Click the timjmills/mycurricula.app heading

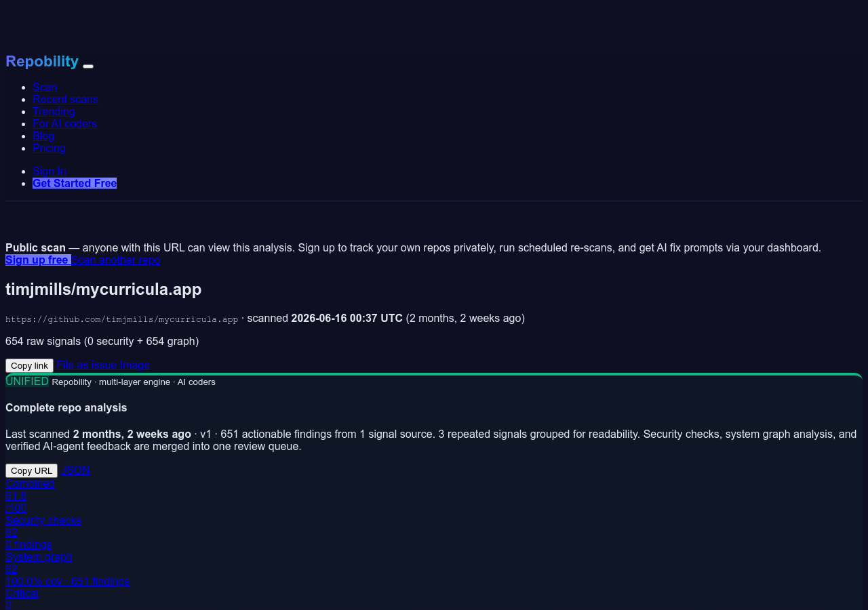click(x=104, y=289)
